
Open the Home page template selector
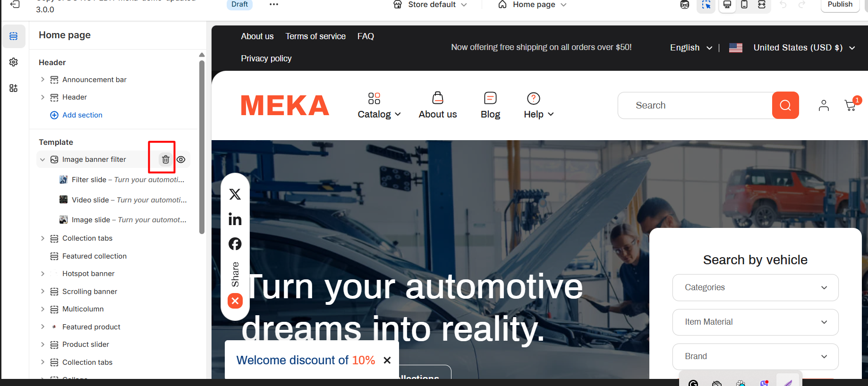(532, 5)
